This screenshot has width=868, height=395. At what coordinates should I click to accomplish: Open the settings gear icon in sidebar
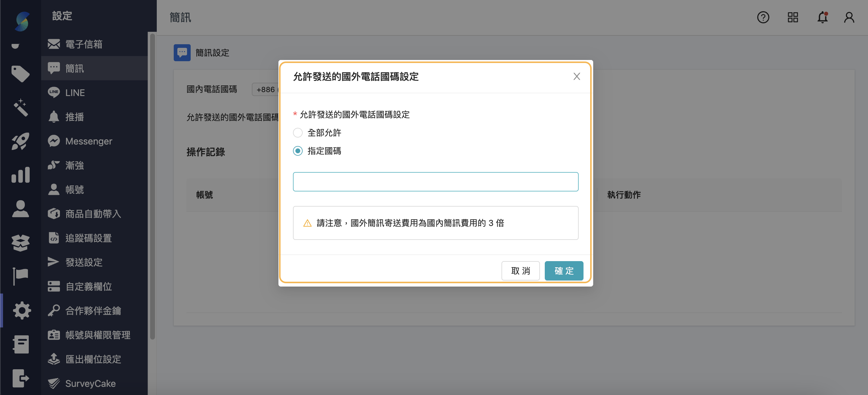click(x=21, y=310)
